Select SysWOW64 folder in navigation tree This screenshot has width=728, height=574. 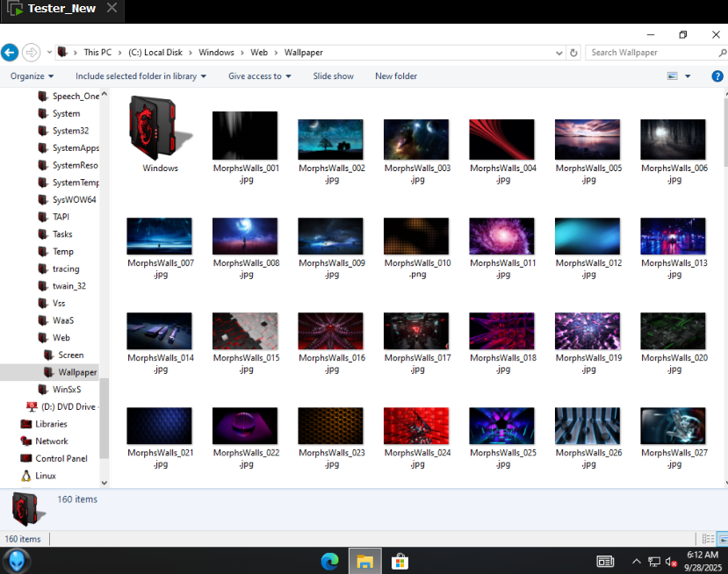point(75,199)
